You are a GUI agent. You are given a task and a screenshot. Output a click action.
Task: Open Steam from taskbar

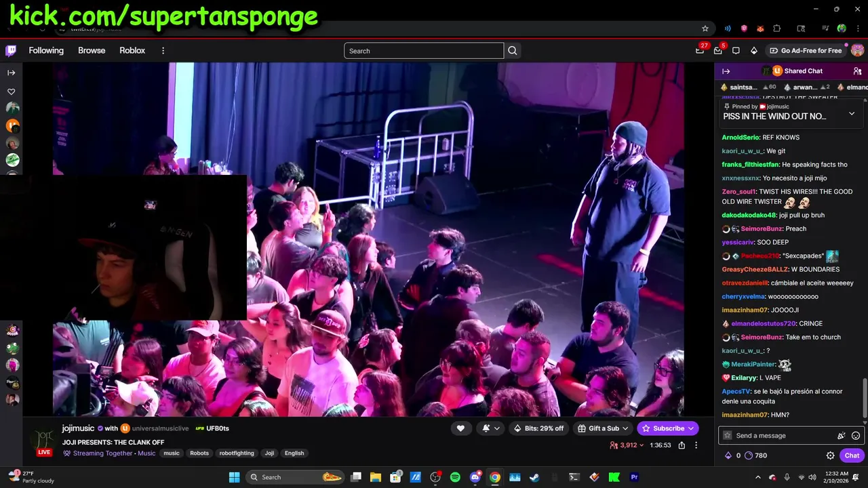coord(534,477)
